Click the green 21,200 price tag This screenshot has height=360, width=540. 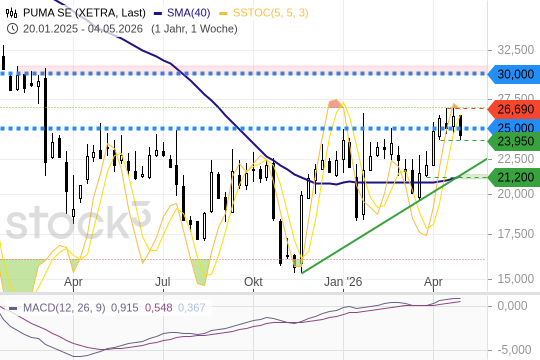[514, 177]
